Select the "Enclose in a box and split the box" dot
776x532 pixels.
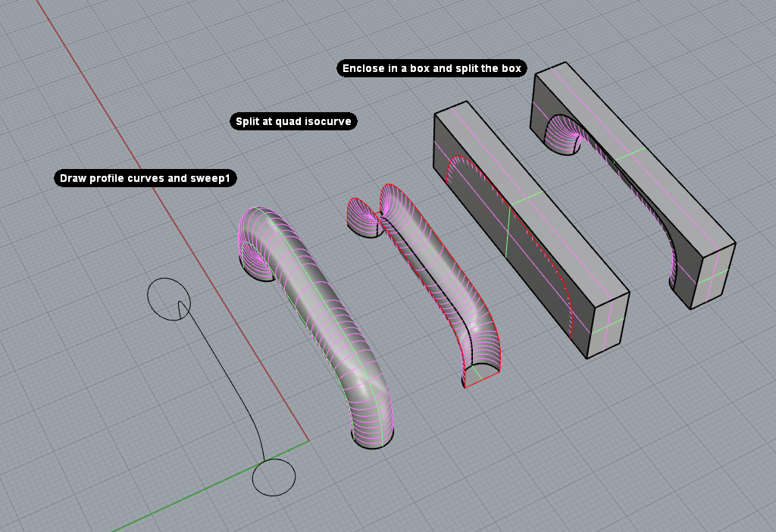click(431, 68)
